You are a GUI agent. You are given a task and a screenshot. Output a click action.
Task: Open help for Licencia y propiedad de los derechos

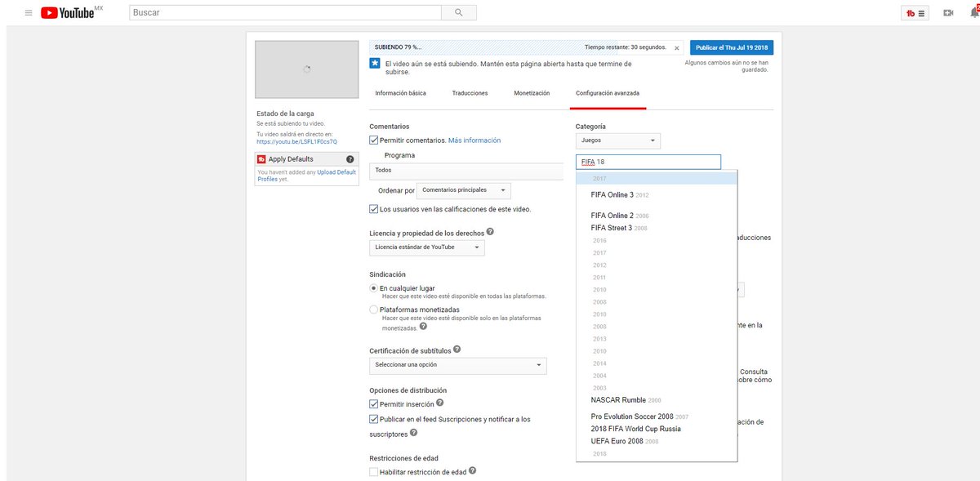[490, 232]
